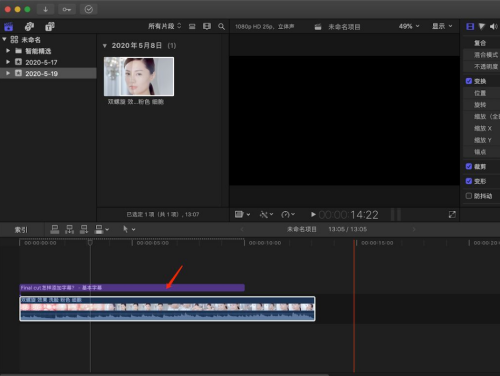
Task: Open the retime speed menu
Action: (288, 215)
